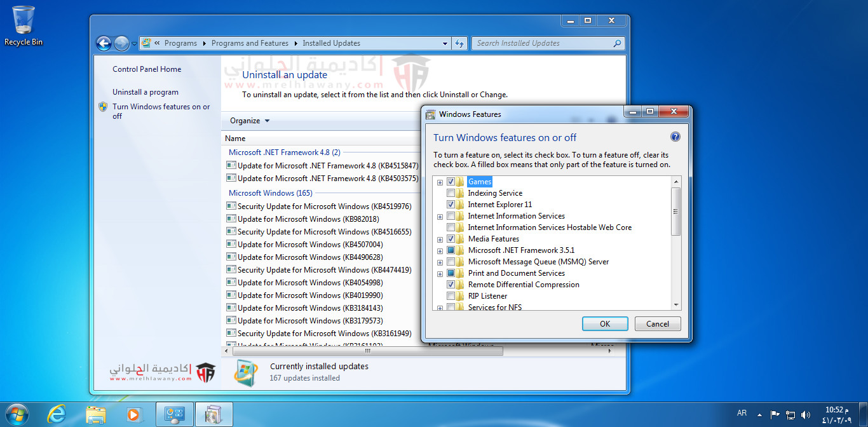Expand Internet Information Services node
868x427 pixels.
[440, 217]
